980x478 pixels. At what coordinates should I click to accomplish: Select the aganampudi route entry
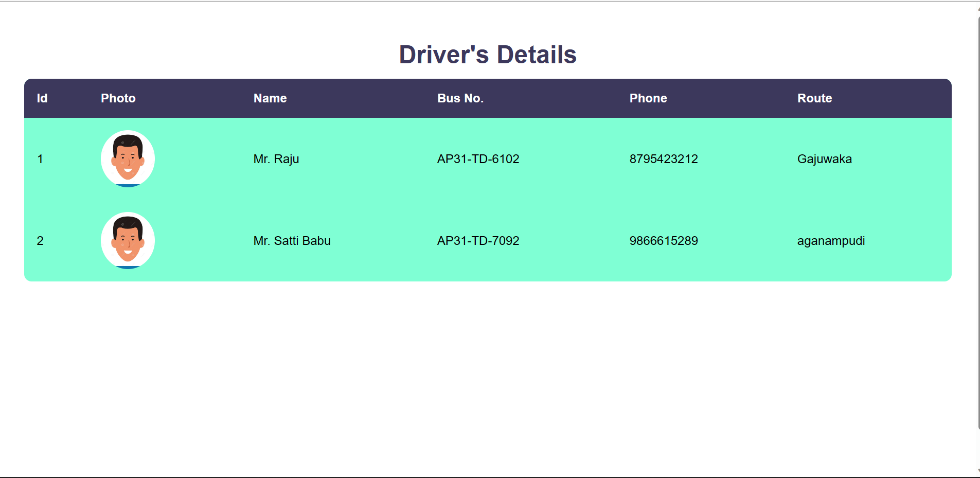point(831,240)
